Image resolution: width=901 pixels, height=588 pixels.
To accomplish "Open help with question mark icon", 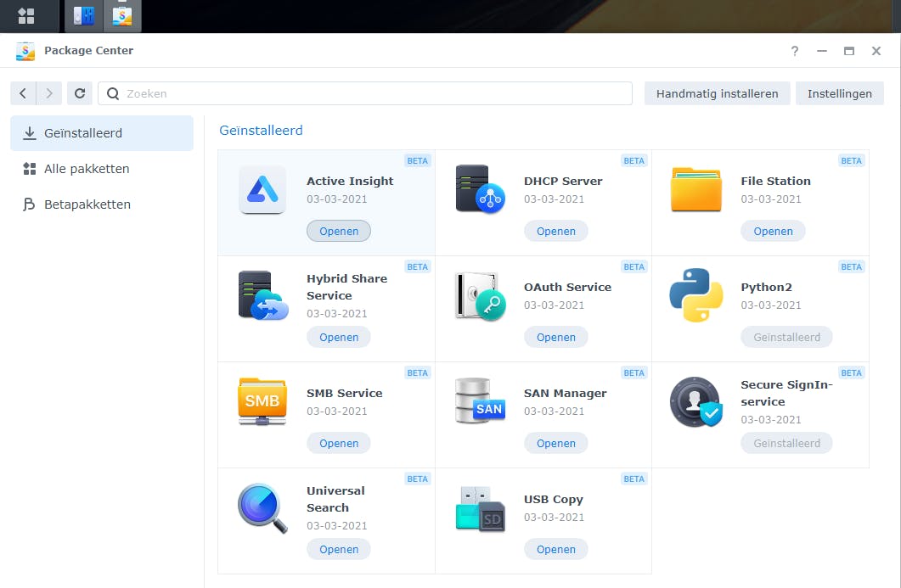I will [x=795, y=51].
